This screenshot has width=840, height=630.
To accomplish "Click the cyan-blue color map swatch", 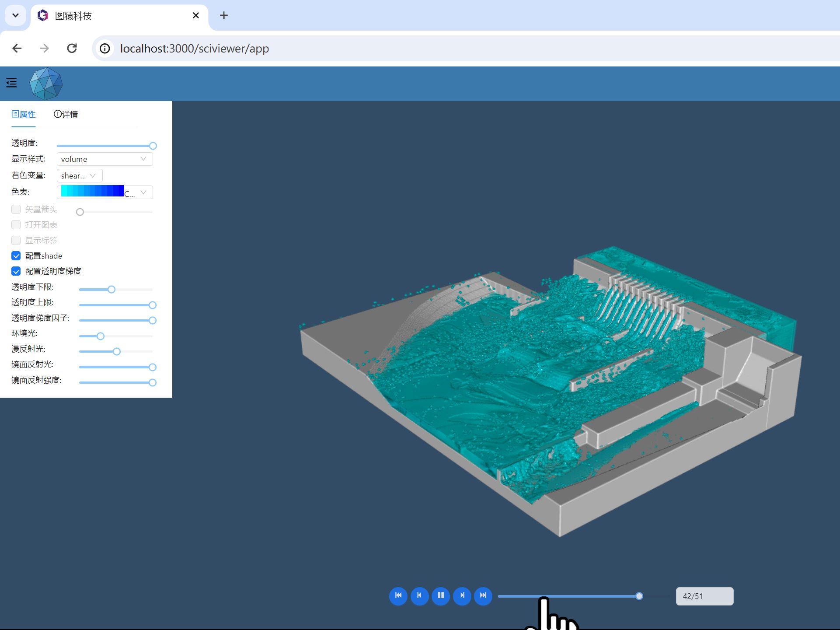I will [x=92, y=191].
